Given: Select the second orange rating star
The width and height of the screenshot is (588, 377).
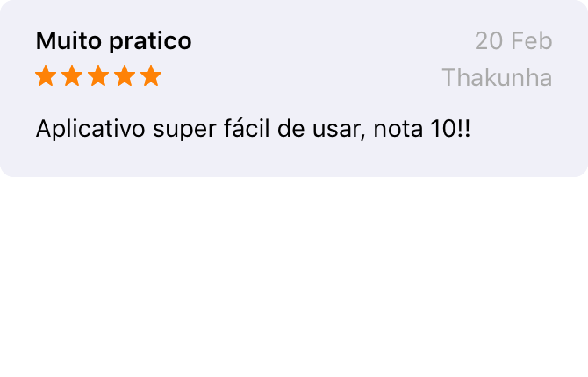Looking at the screenshot, I should click(72, 75).
